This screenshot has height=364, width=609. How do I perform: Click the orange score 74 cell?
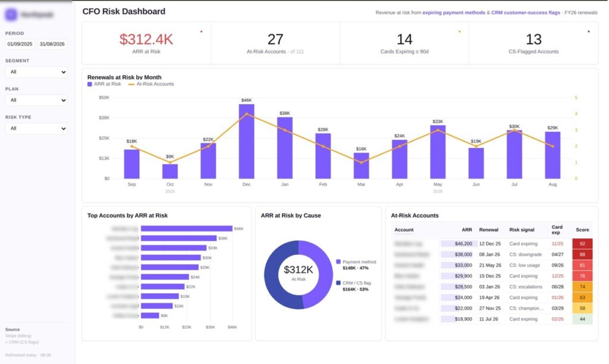[582, 287]
